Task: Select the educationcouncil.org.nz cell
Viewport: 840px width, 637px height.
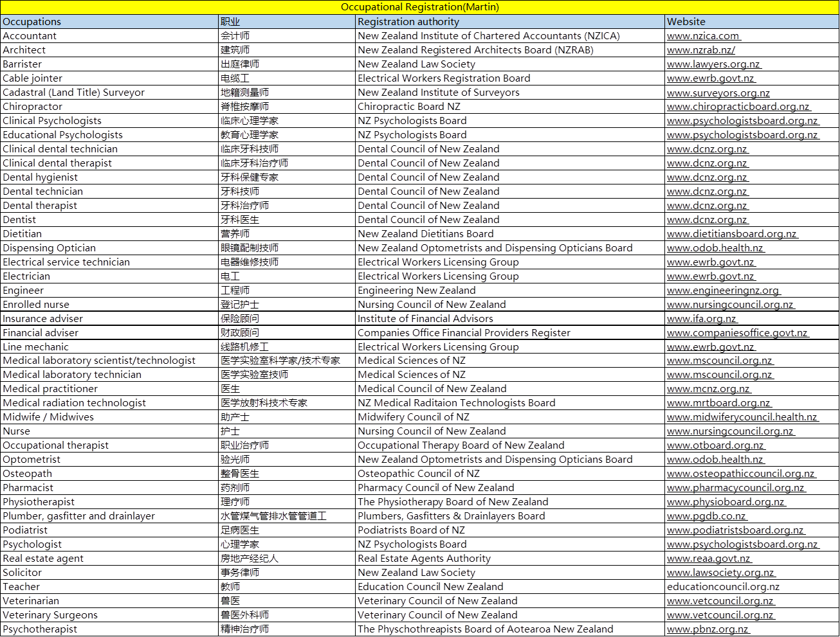Action: coord(752,587)
